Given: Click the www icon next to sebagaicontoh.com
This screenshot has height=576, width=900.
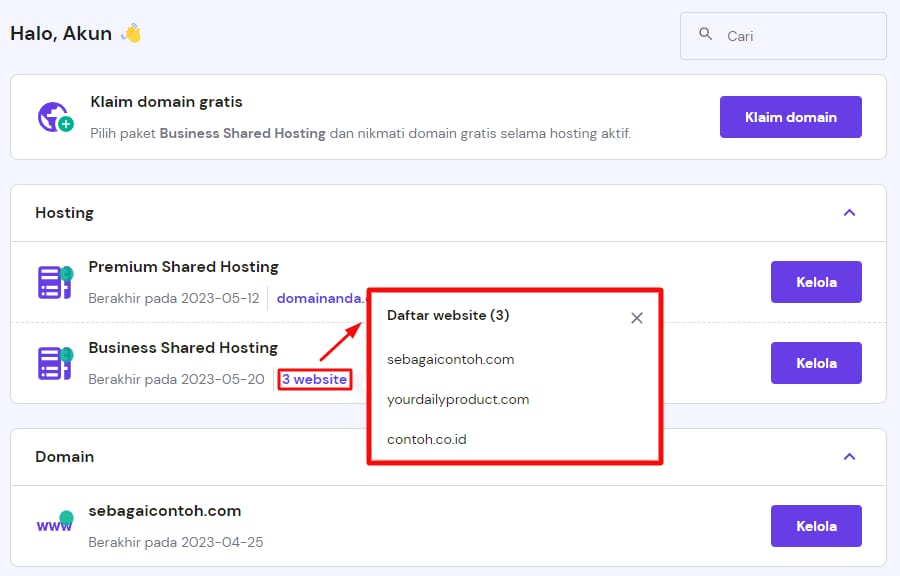Looking at the screenshot, I should pos(53,525).
